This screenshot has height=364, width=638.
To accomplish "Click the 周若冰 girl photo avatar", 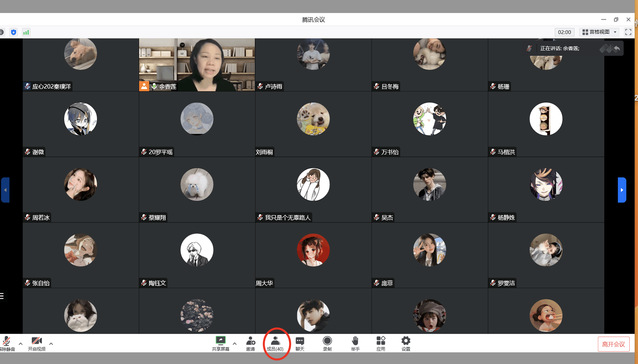I will pyautogui.click(x=81, y=184).
